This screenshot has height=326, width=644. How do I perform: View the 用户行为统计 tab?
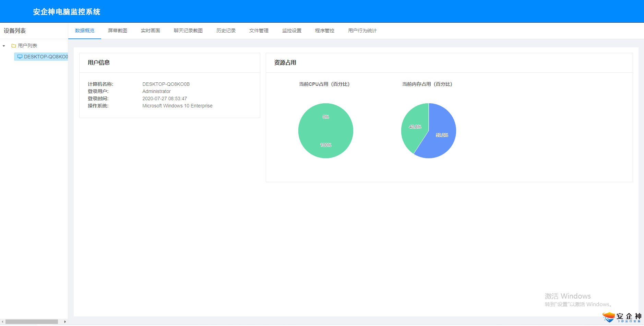[x=362, y=31]
